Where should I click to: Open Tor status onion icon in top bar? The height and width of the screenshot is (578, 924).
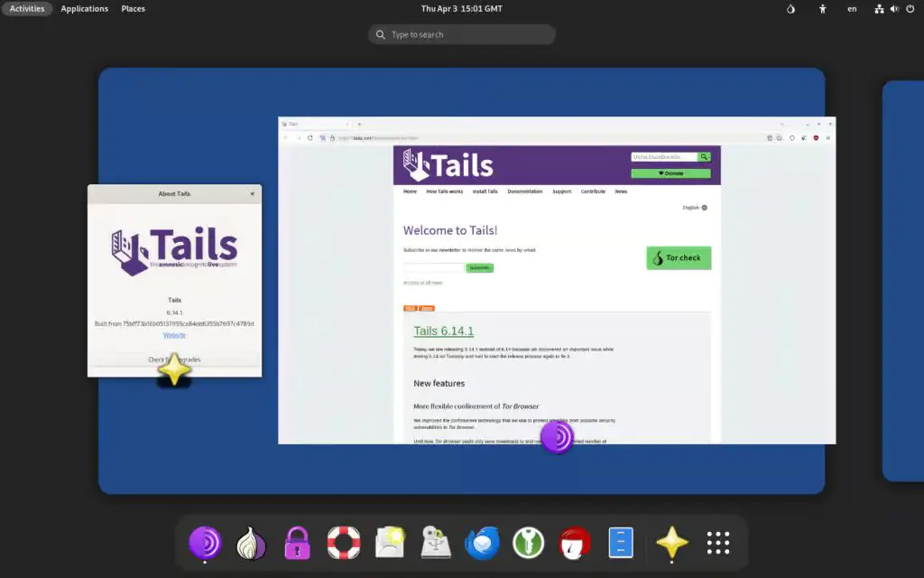pos(790,9)
